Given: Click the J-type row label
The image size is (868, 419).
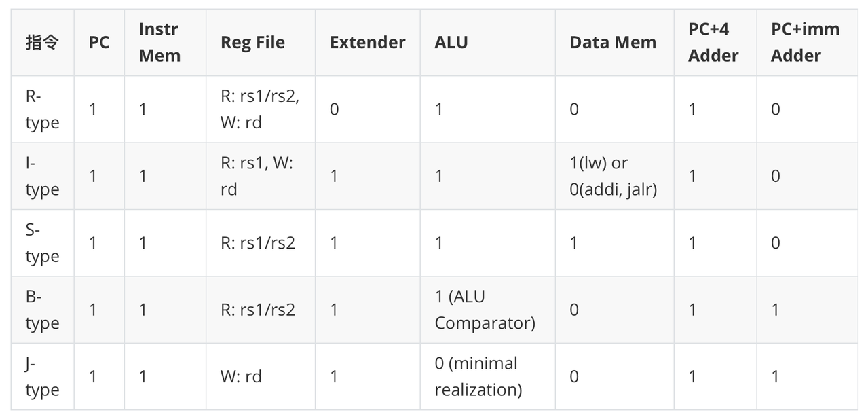Looking at the screenshot, I should (x=42, y=376).
